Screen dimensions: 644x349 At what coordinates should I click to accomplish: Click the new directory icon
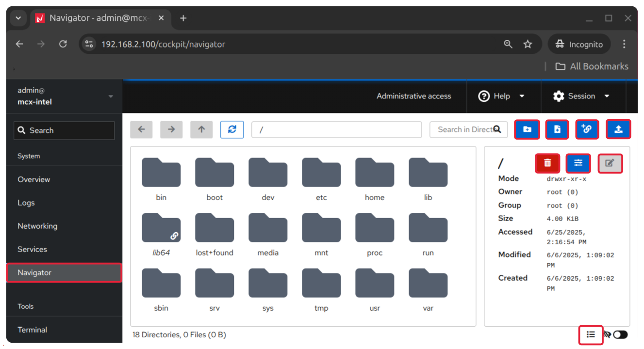click(x=527, y=129)
